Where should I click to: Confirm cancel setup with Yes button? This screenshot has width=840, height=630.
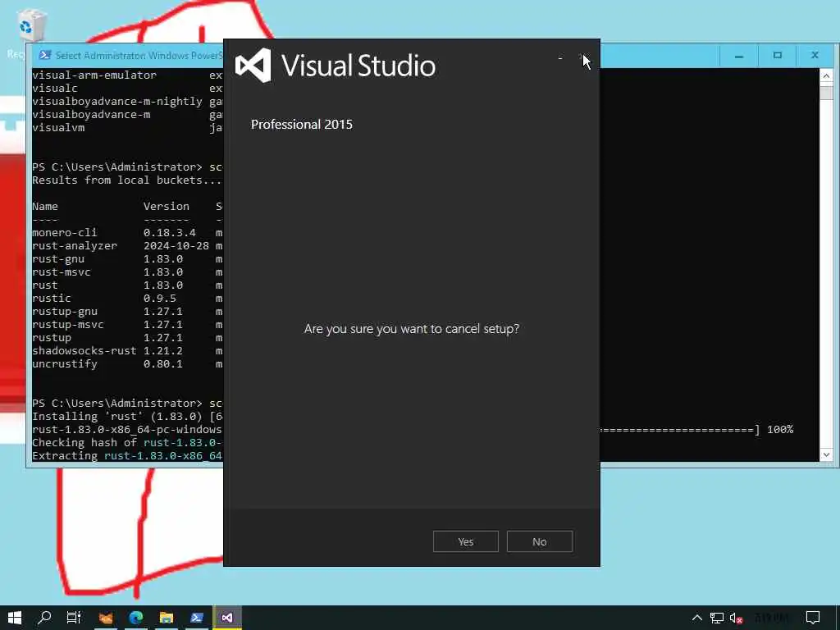click(466, 541)
